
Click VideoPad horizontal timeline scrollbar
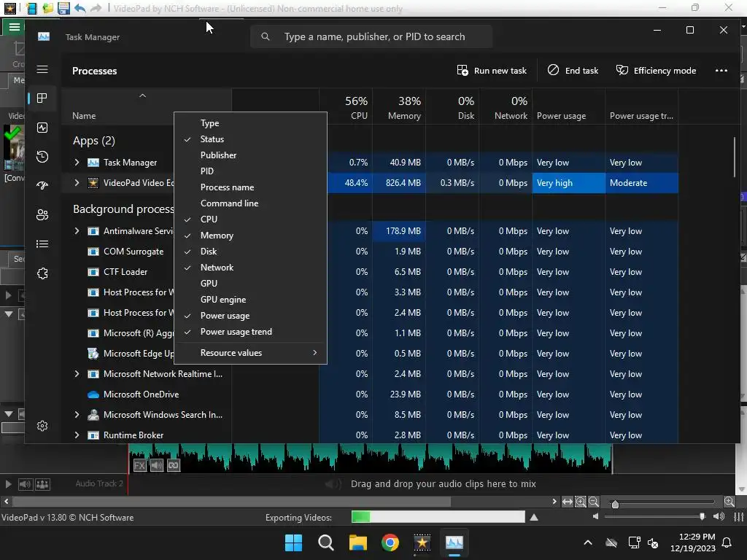pyautogui.click(x=232, y=502)
